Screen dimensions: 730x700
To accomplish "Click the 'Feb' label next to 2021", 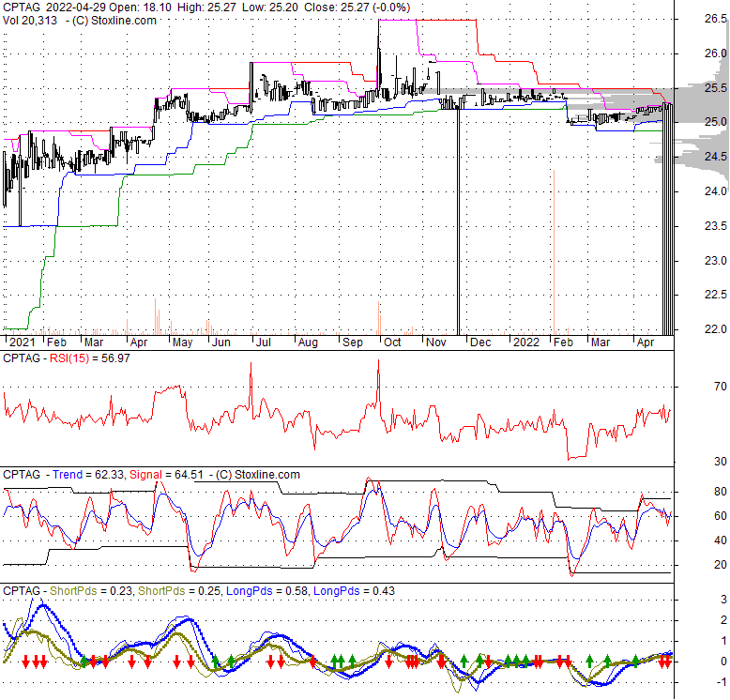I will 56,342.
